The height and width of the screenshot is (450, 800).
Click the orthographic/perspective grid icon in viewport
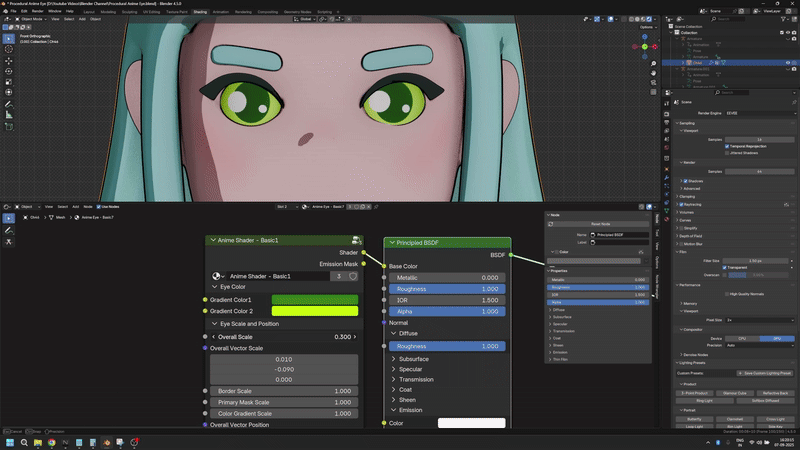coord(653,92)
